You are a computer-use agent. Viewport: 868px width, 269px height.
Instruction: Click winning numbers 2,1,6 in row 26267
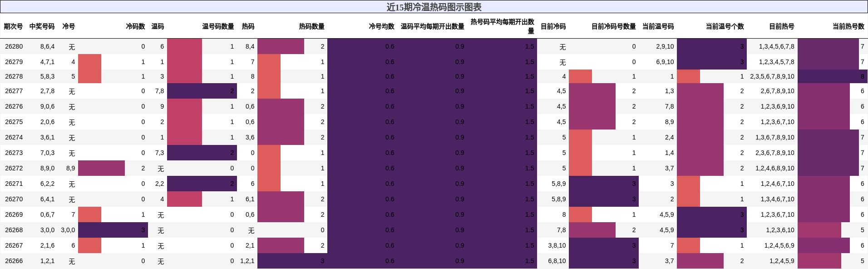tap(47, 245)
